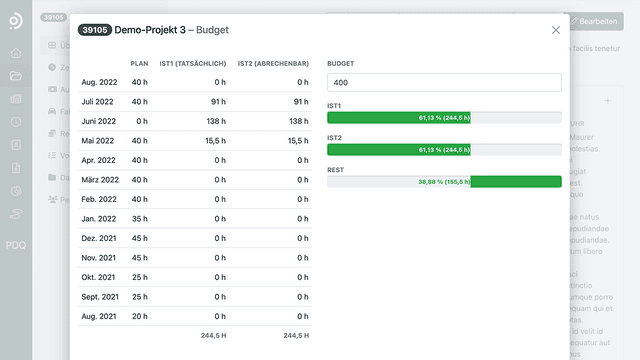Close the Budget dialog with X
Viewport: 640px width, 360px height.
(556, 30)
